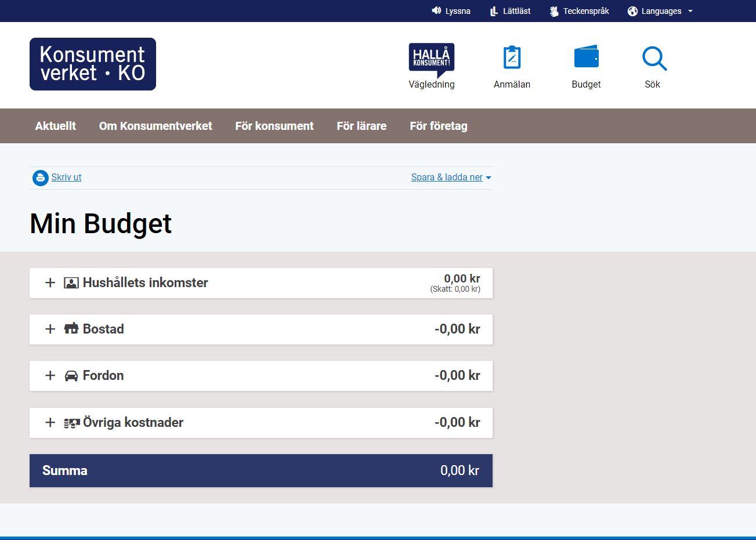Click the Languages globe icon
This screenshot has width=756, height=540.
click(x=632, y=11)
